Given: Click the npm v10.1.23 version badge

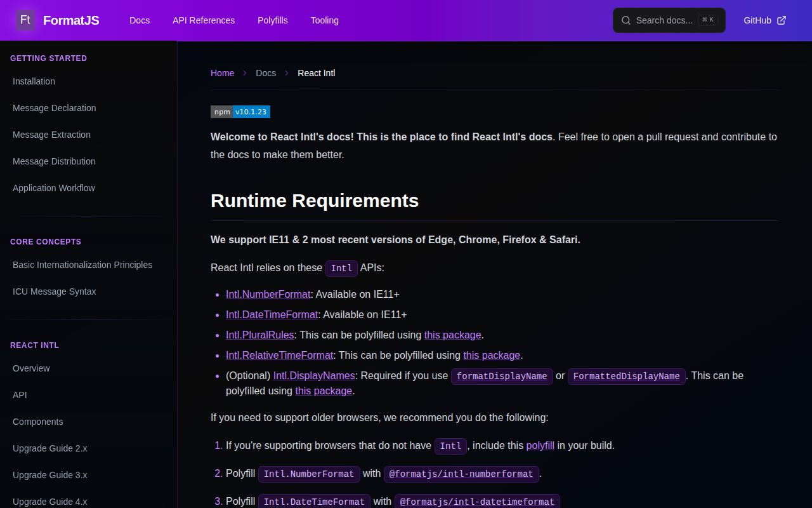Looking at the screenshot, I should (240, 112).
